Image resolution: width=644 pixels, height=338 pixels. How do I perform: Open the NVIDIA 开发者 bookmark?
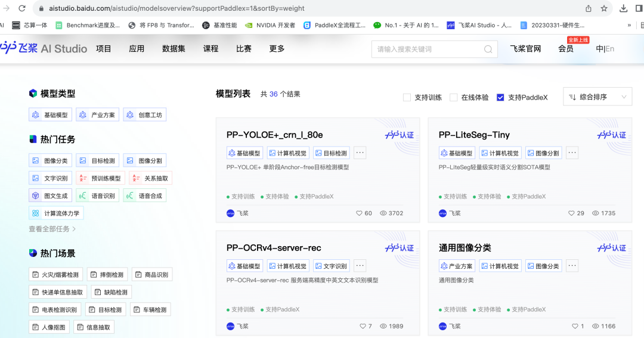coord(270,25)
